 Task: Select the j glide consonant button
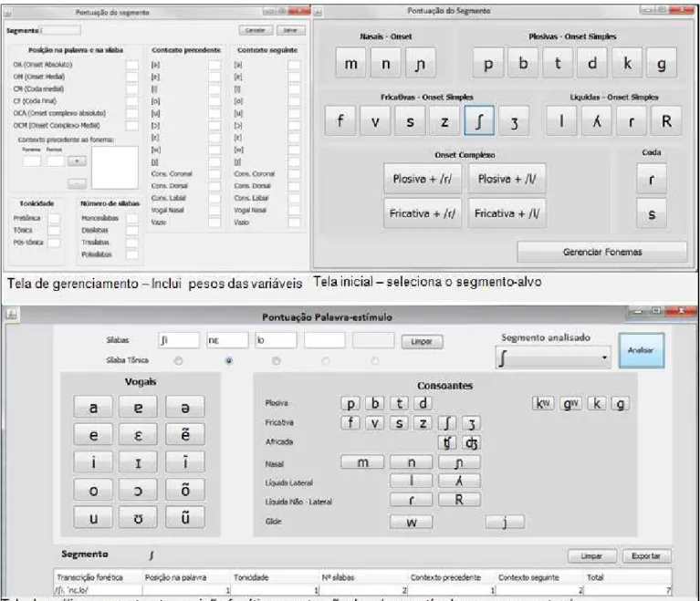tap(505, 522)
